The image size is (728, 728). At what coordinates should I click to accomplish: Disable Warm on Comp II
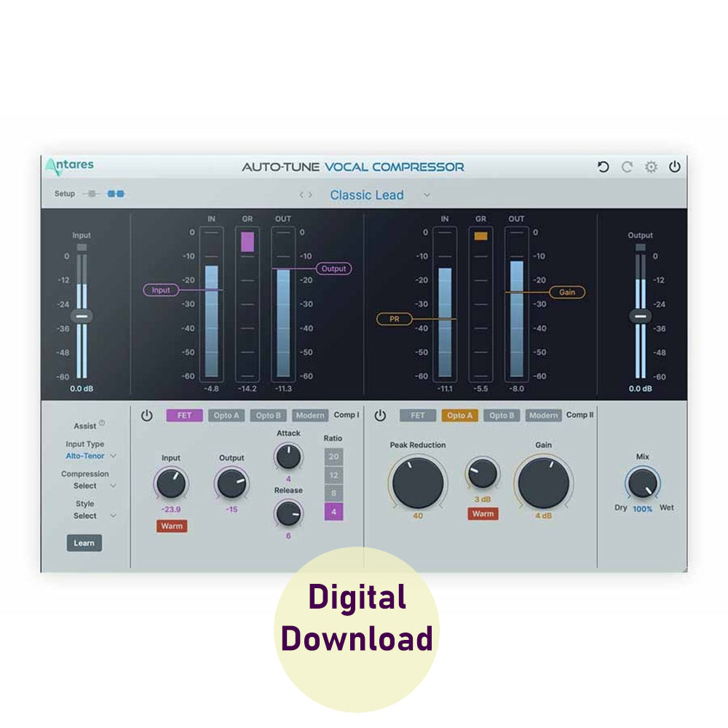click(x=483, y=513)
